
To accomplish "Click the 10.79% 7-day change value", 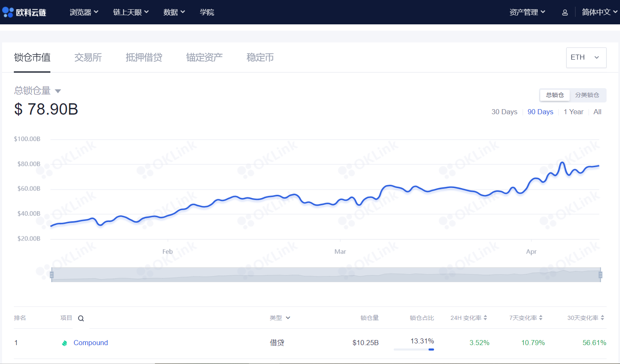I will [x=533, y=343].
